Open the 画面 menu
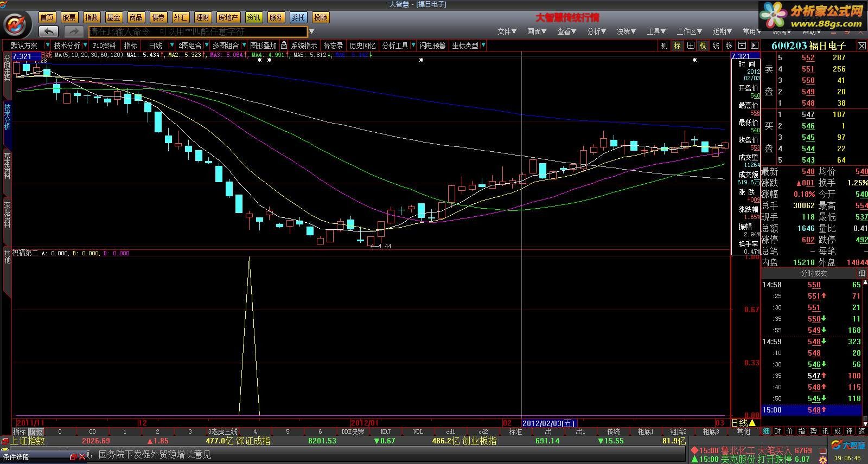The image size is (868, 464). [537, 31]
